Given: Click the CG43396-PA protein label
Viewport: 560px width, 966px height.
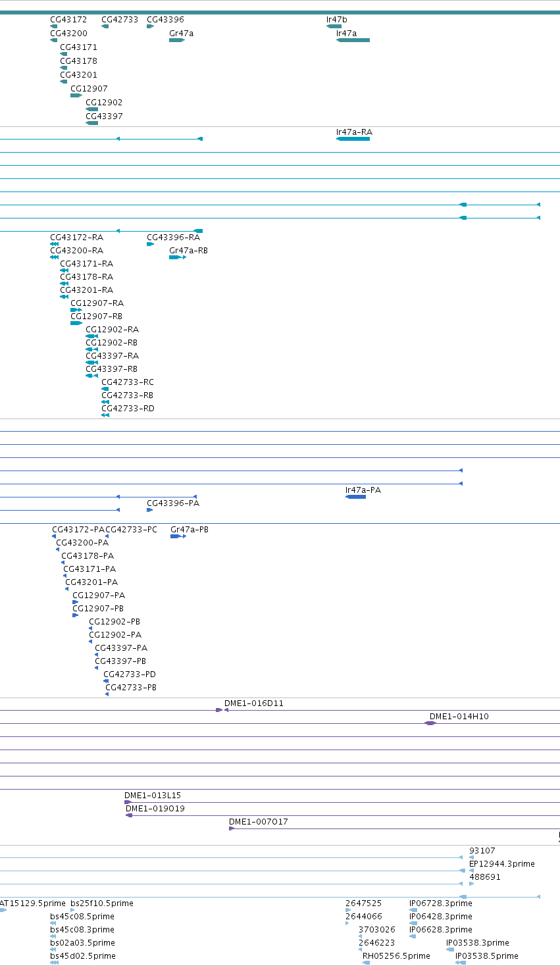Looking at the screenshot, I should click(x=173, y=503).
